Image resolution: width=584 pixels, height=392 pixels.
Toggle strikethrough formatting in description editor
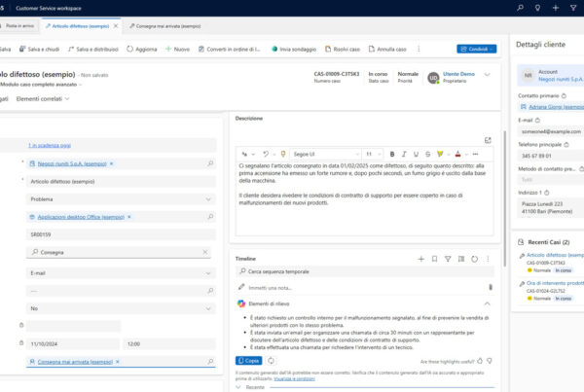point(427,154)
